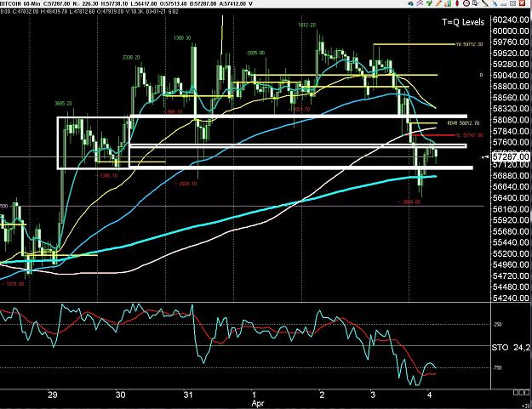
Task: Click the 55200.00 price axis label
Action: point(511,253)
